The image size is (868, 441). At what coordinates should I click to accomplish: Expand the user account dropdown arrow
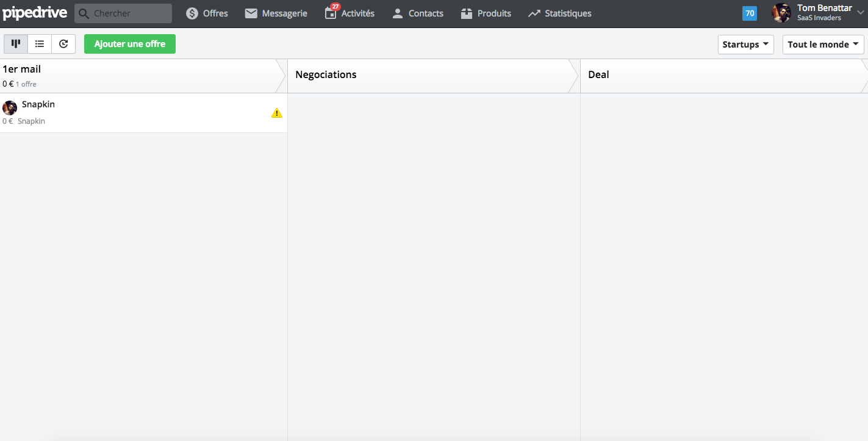(859, 13)
